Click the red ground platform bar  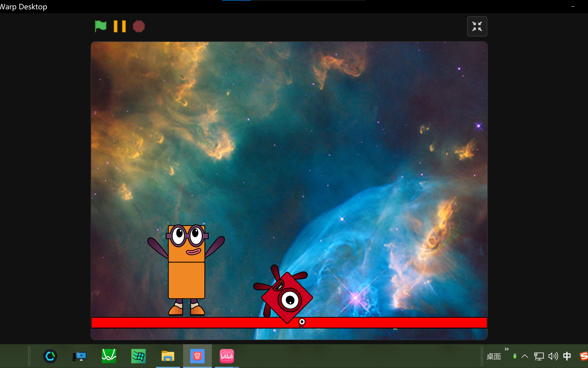(289, 323)
